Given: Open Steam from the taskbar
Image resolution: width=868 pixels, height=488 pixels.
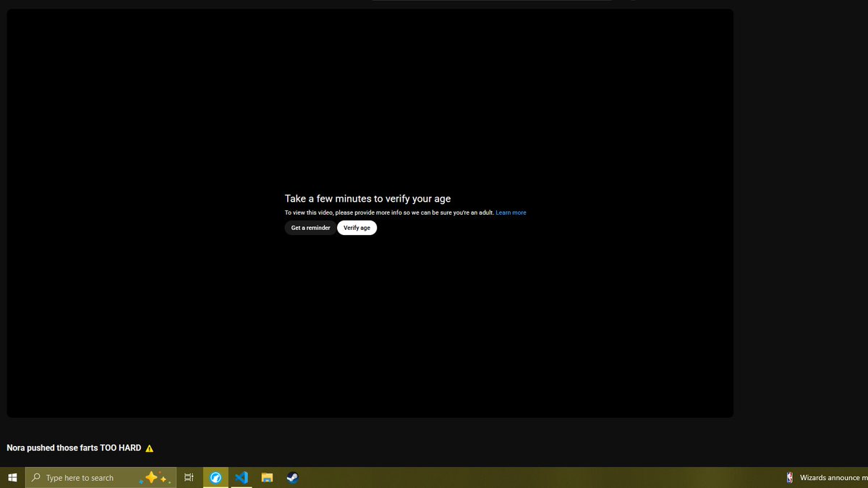Looking at the screenshot, I should tap(292, 478).
